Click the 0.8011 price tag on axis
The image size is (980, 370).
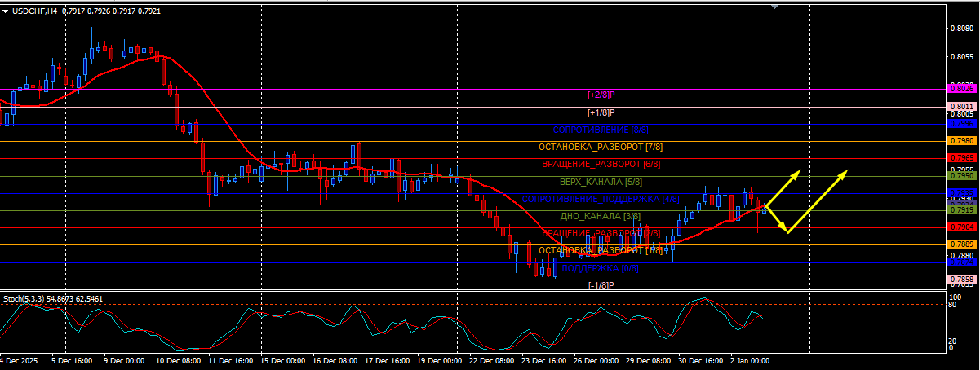click(x=962, y=106)
